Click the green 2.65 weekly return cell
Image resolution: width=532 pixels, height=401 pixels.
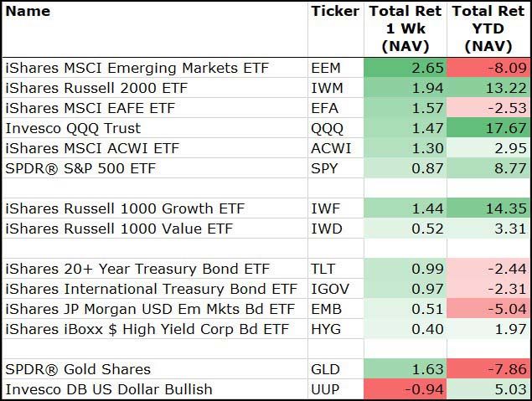(405, 69)
